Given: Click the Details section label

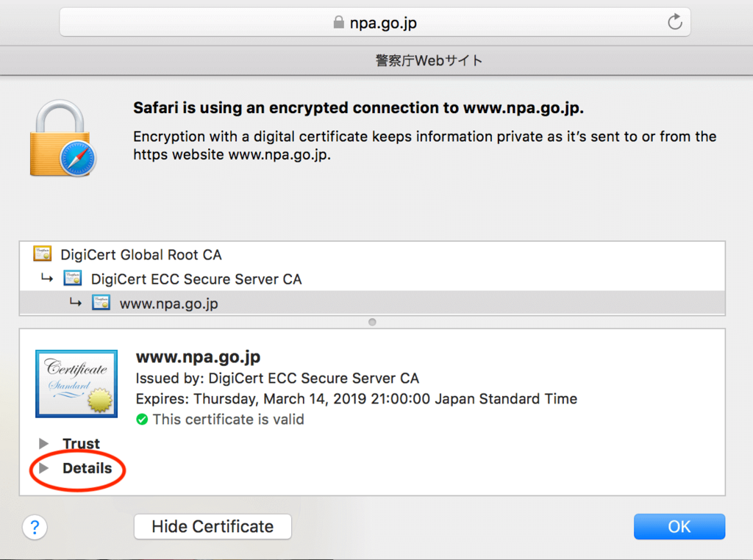Looking at the screenshot, I should coord(87,468).
